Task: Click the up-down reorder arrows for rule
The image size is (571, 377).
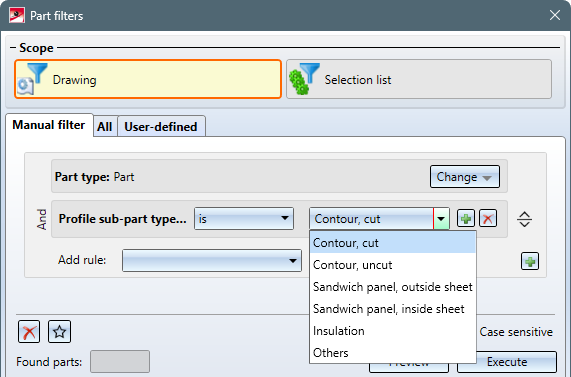Action: coord(524,219)
